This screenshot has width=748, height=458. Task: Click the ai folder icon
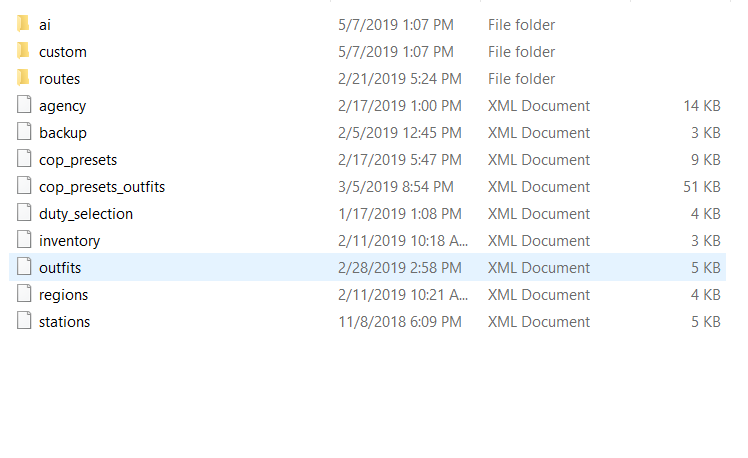[24, 24]
